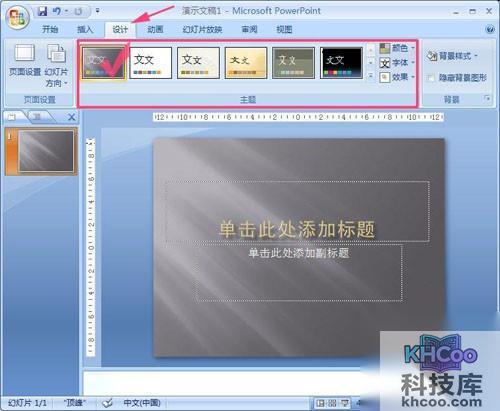Open the Customize Quick Access Toolbar dropdown
Screen dimensions: 500x411
click(x=97, y=11)
